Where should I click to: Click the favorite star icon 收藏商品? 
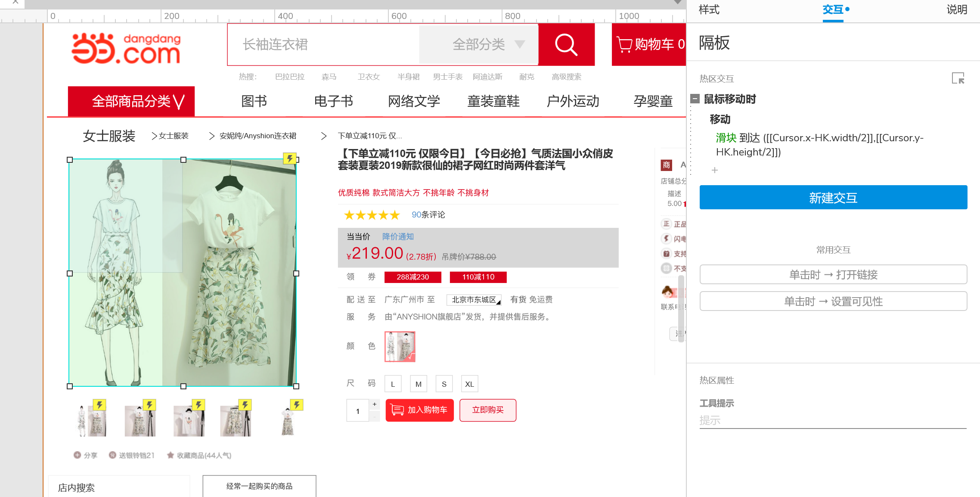click(171, 455)
